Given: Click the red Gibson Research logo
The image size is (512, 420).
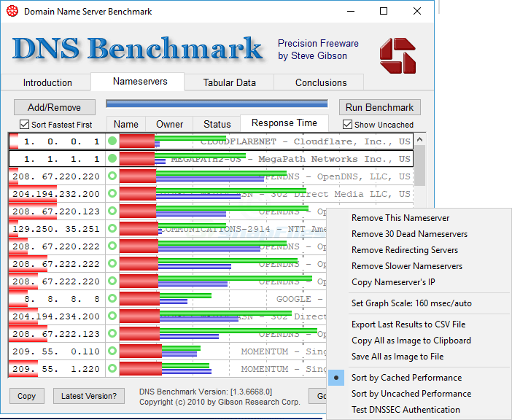Looking at the screenshot, I should click(x=397, y=55).
